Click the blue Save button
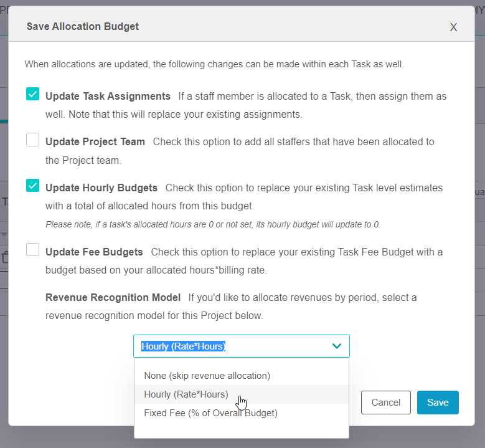 [x=438, y=403]
